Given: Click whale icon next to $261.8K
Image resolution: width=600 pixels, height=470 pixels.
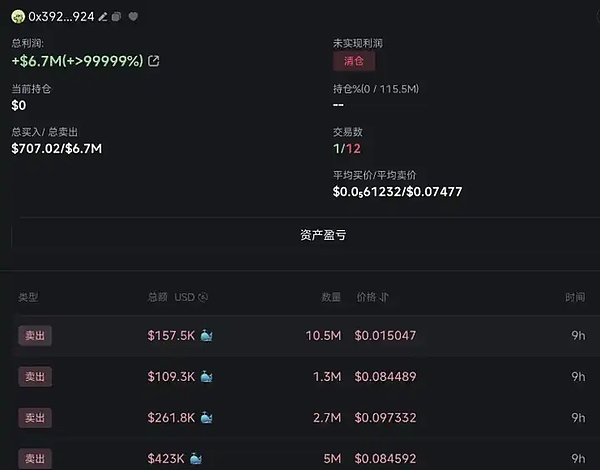Looking at the screenshot, I should pyautogui.click(x=206, y=418).
